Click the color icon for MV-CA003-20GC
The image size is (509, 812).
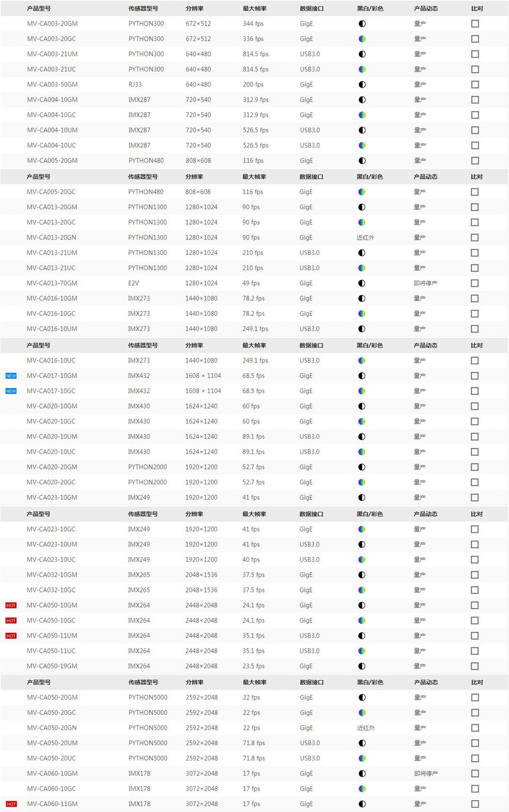[x=362, y=39]
